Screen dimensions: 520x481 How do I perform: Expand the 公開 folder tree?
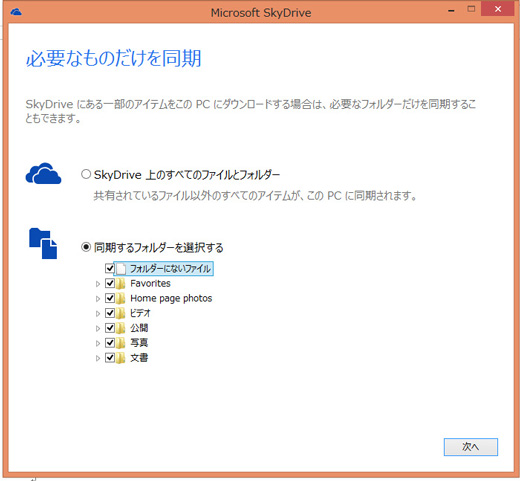[98, 329]
